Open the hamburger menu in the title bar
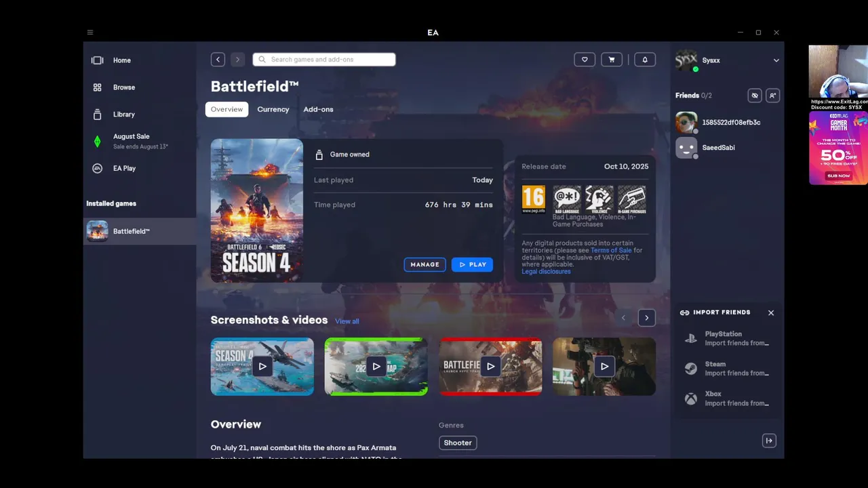 point(90,33)
